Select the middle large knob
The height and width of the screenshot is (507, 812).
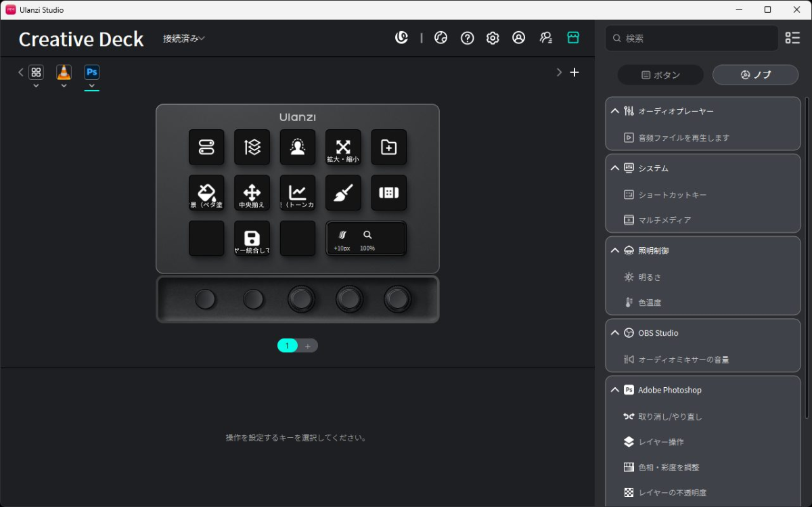[x=301, y=299]
